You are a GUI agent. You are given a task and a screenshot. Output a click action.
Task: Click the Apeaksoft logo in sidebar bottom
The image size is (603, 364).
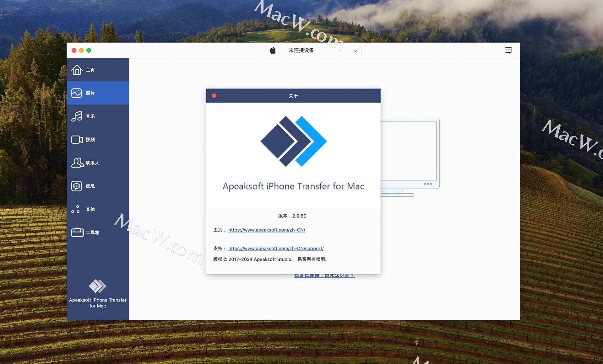coord(98,286)
